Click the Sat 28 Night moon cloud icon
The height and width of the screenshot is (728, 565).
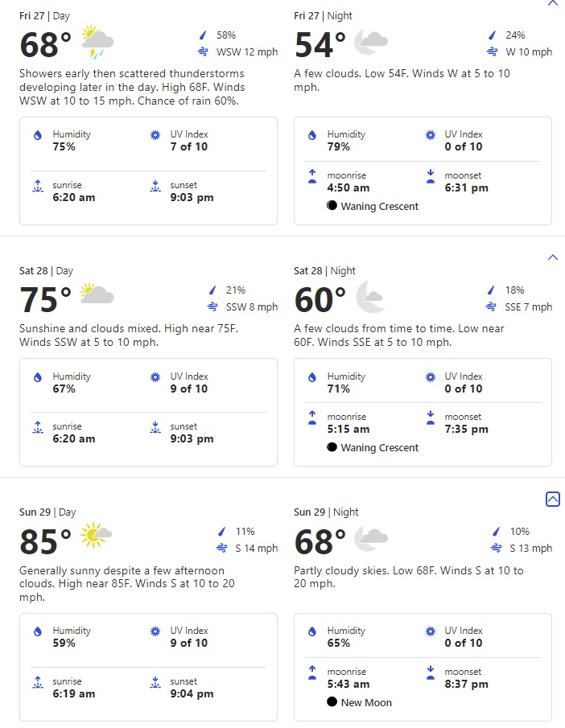pos(370,296)
